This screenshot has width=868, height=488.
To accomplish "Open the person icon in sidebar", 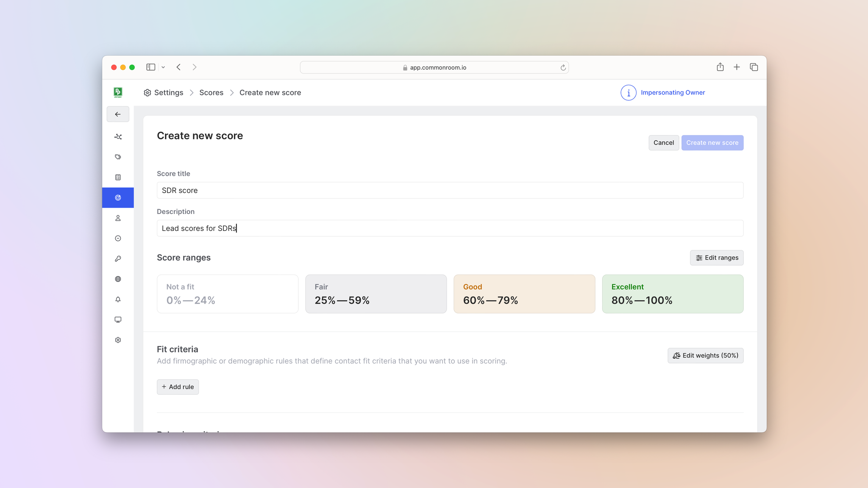I will (118, 218).
